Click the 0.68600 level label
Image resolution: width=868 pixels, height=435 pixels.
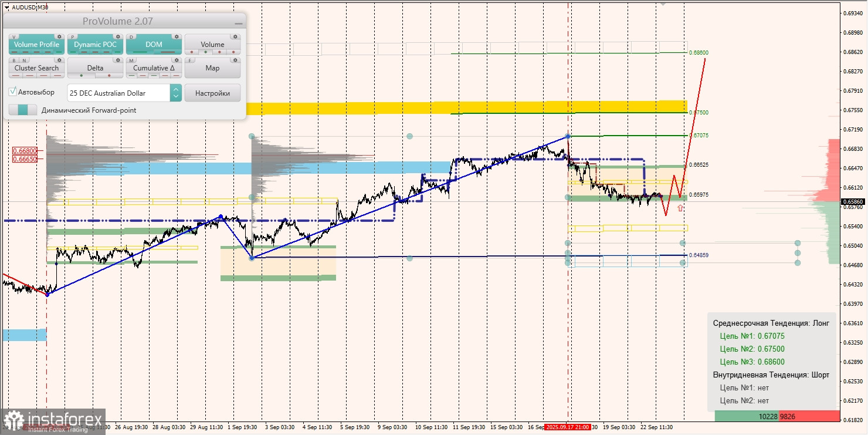pos(699,53)
